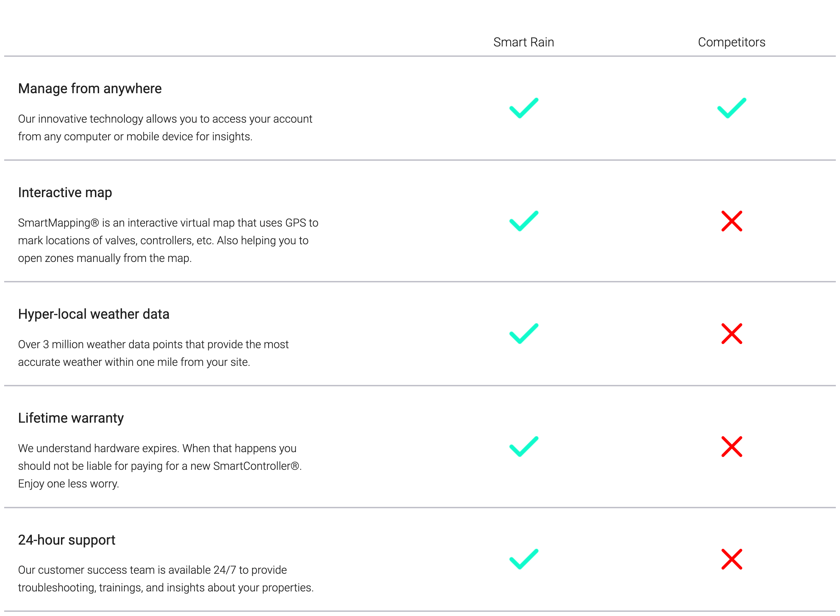The image size is (840, 616).
Task: Select the Manage from anywhere heading
Action: click(x=90, y=89)
